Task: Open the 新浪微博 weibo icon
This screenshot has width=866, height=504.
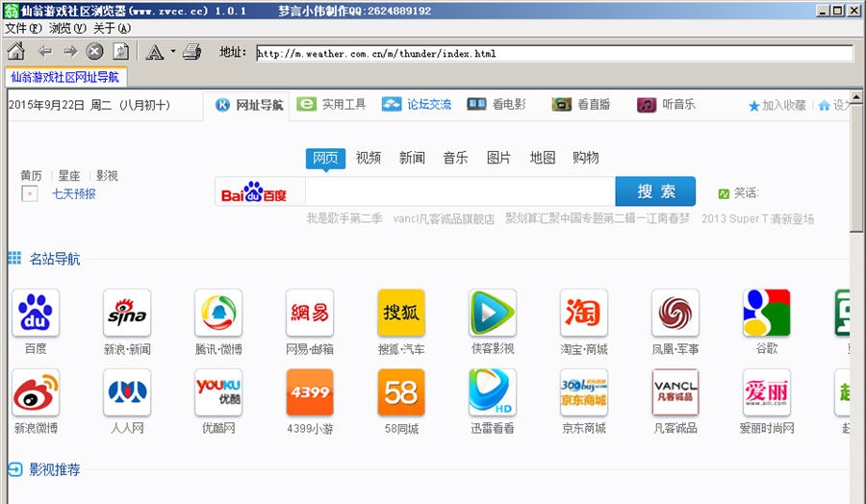Action: coord(36,392)
